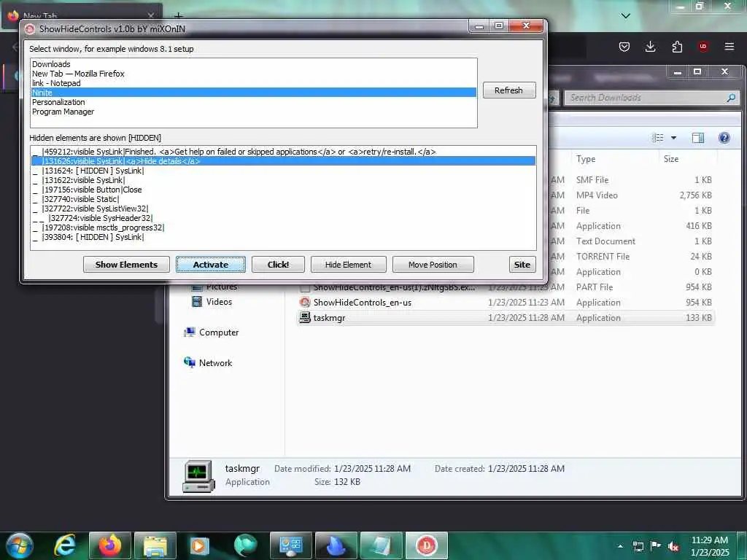This screenshot has height=560, width=747.
Task: Select Ninite in window list
Action: 253,93
